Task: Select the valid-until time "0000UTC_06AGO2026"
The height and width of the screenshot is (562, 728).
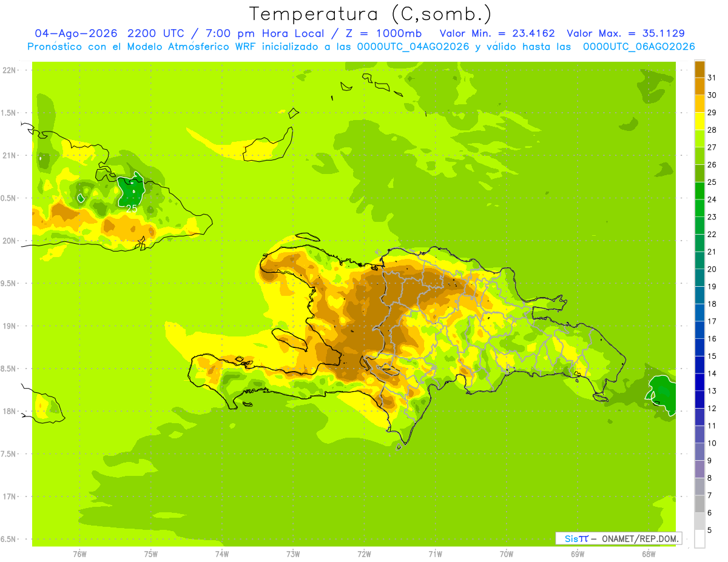Action: 639,47
